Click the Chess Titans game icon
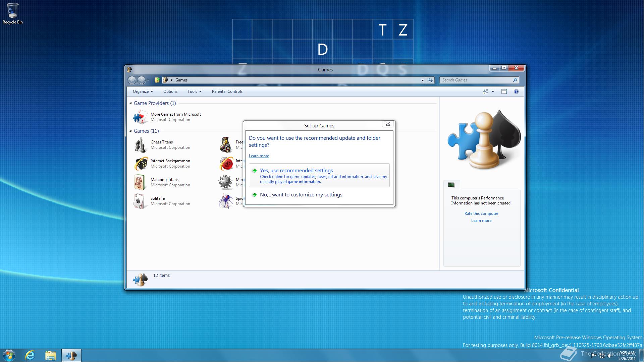 click(x=140, y=145)
